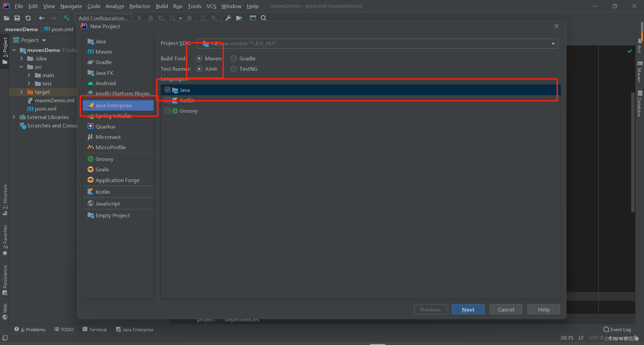
Task: Close the New Project dialog
Action: tap(556, 26)
